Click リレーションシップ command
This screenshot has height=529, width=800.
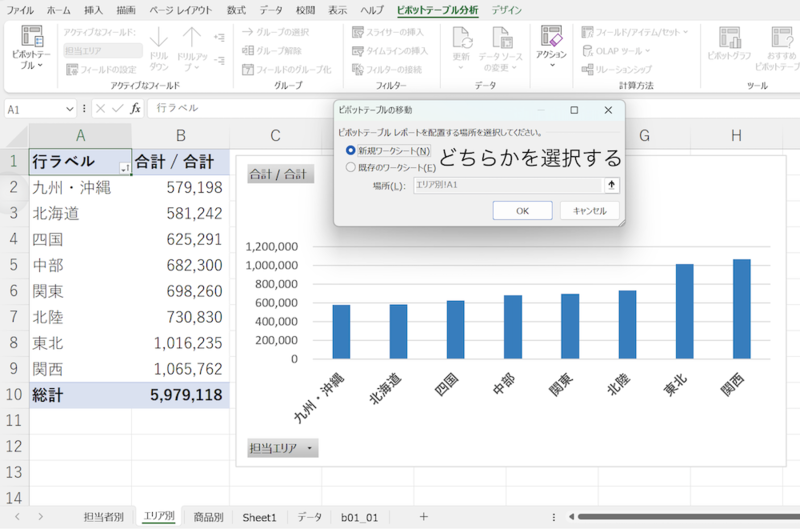tap(617, 69)
